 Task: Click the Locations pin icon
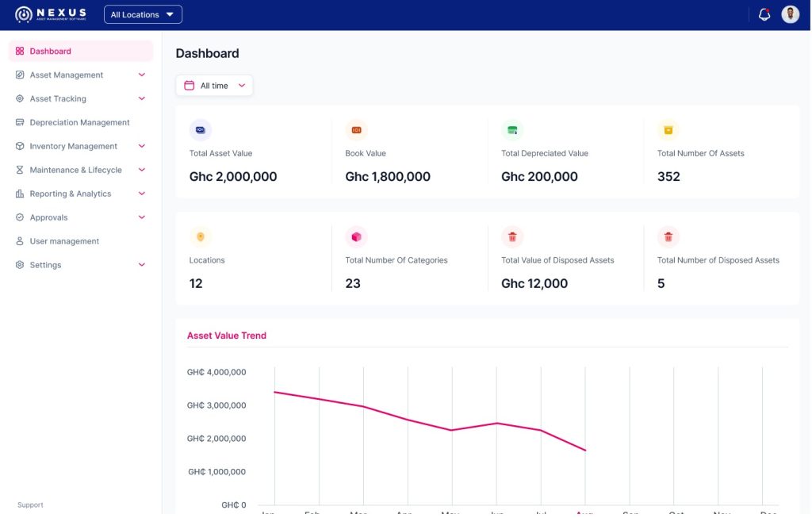(200, 236)
